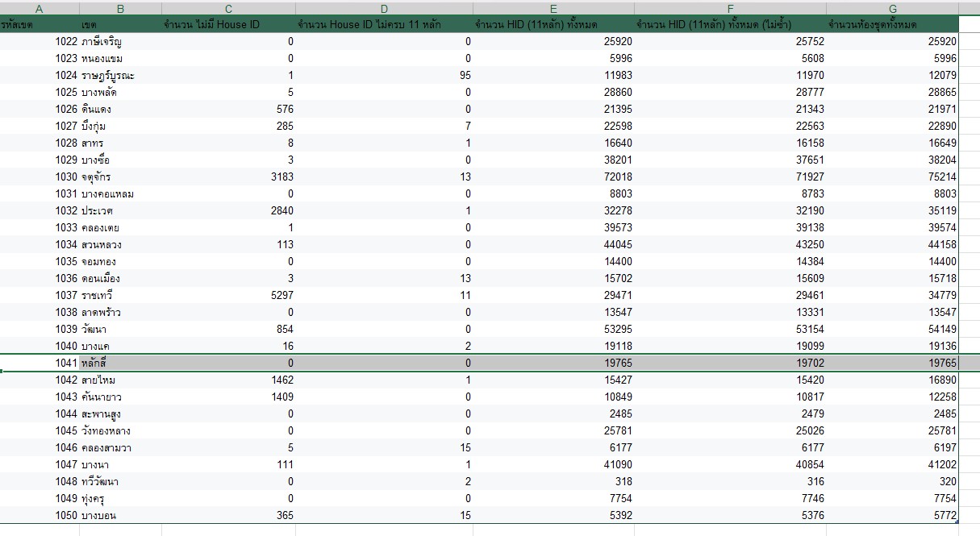Click the cell with value 41090
The width and height of the screenshot is (980, 536).
click(553, 464)
